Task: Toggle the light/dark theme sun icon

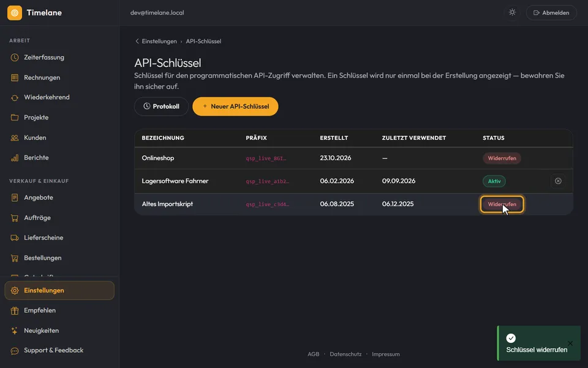Action: [x=512, y=12]
